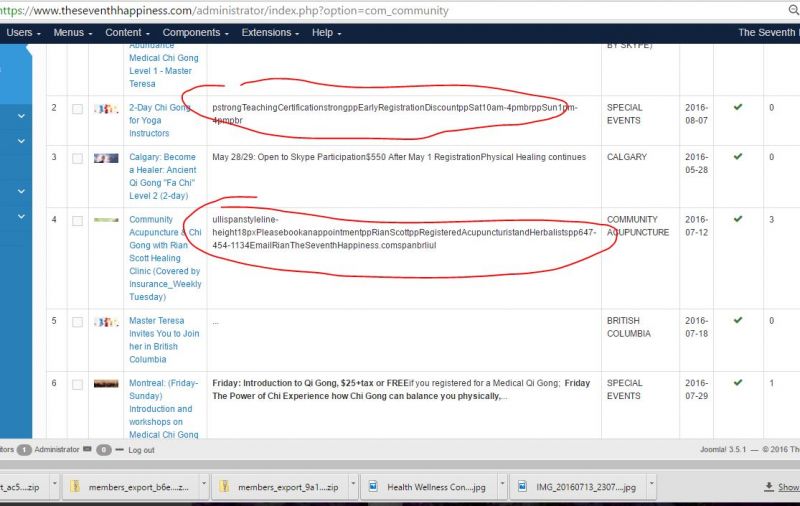800x506 pixels.
Task: Open options arrow for ac5 zip download
Action: pos(55,482)
